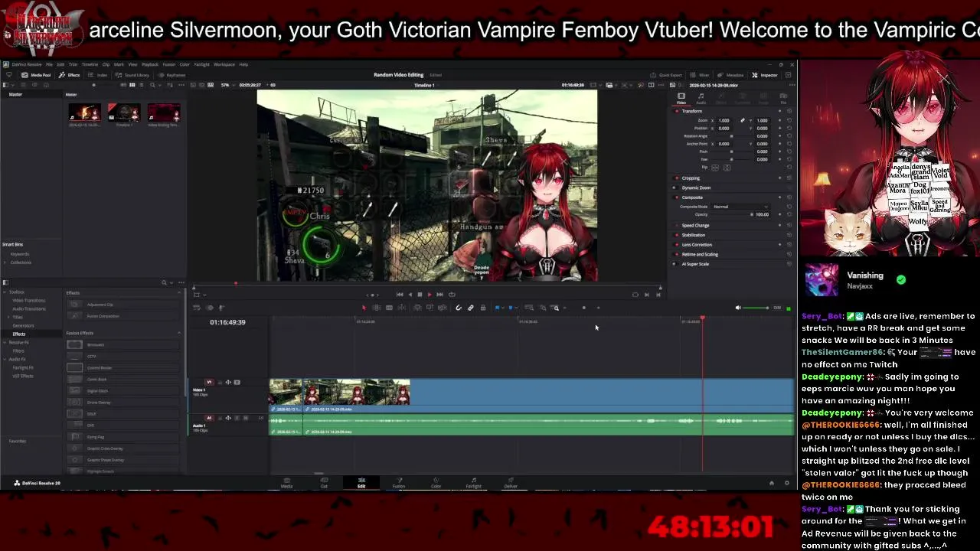The image size is (980, 551).
Task: Toggle Retime and Scaling enable switch
Action: 677,254
